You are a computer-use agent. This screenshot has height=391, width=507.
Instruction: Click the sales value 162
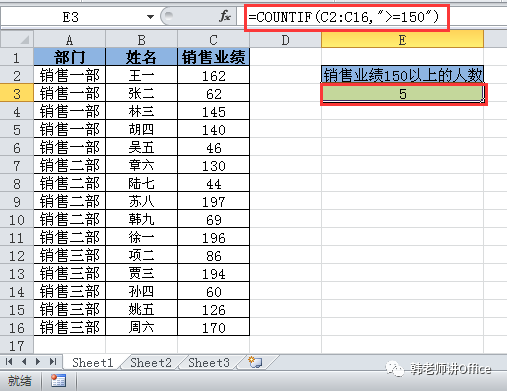click(x=213, y=75)
